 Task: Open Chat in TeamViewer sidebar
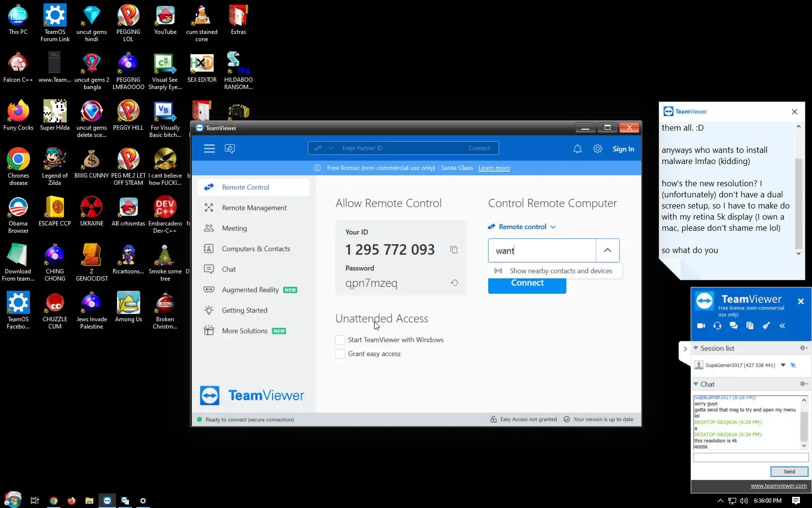pyautogui.click(x=253, y=269)
